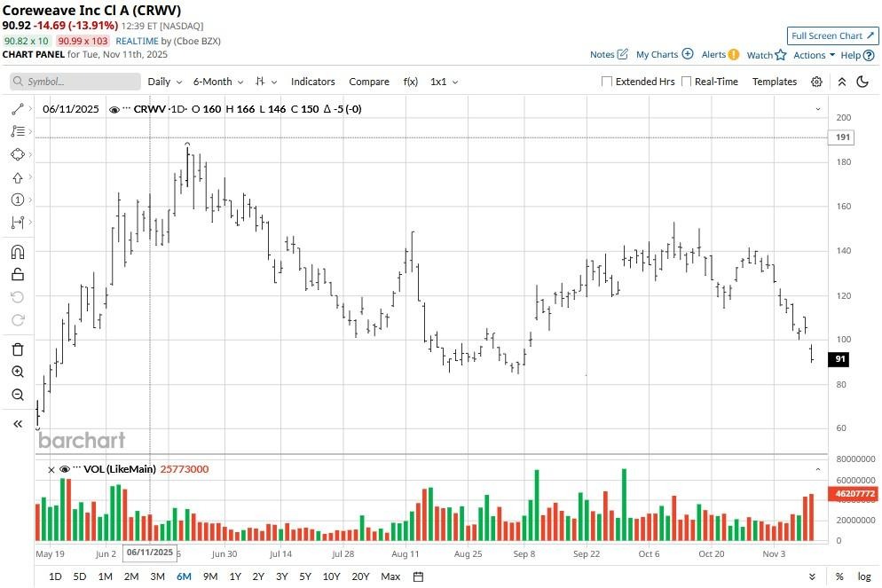Screen dimensions: 882x588
Task: Select the 1Y time range
Action: 235,576
